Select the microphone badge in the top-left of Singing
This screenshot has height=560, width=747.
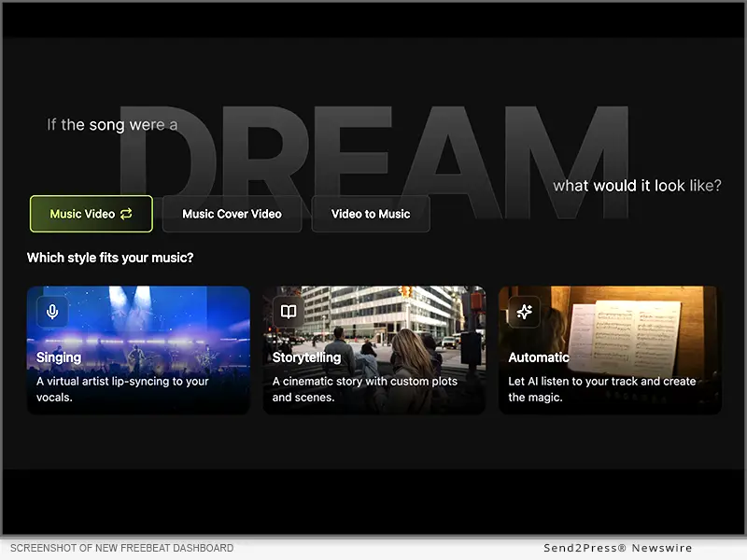pos(52,312)
